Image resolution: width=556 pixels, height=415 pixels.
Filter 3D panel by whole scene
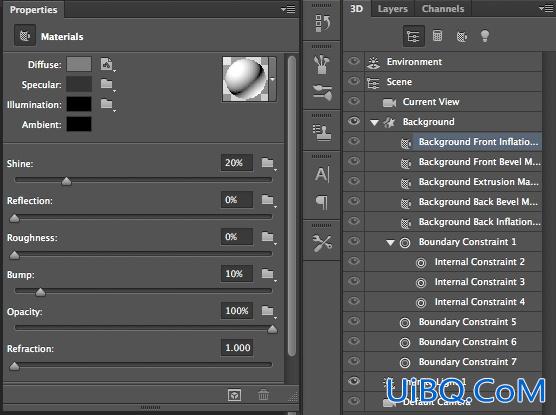(x=413, y=36)
